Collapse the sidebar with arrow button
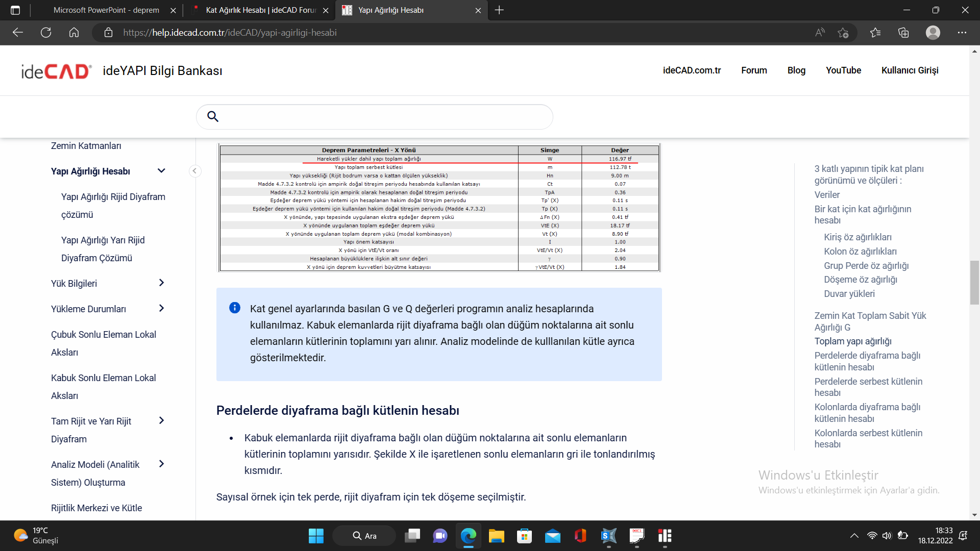This screenshot has height=551, width=980. click(194, 171)
